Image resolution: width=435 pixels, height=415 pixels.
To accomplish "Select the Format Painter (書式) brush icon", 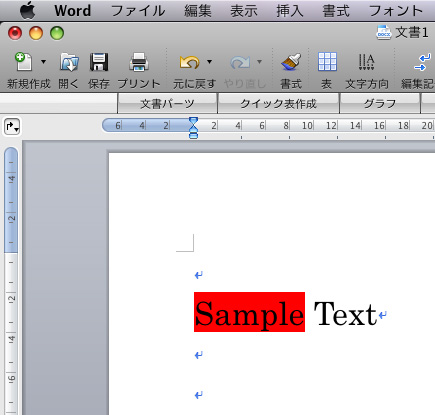I will point(291,62).
